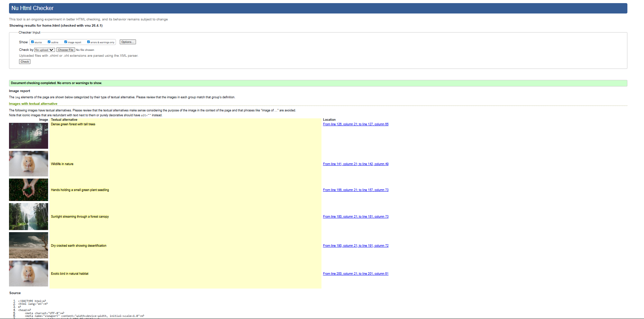Toggle the outline checkbox
Image resolution: width=644 pixels, height=319 pixels.
point(48,42)
